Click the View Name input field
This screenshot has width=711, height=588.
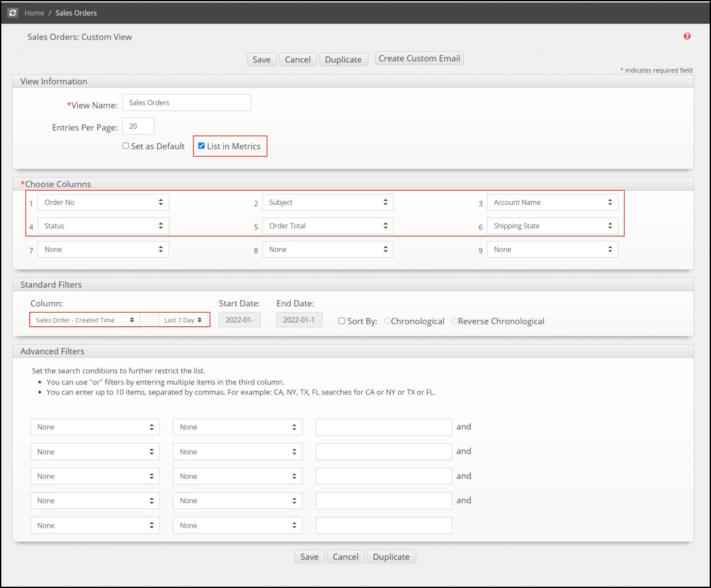point(186,103)
